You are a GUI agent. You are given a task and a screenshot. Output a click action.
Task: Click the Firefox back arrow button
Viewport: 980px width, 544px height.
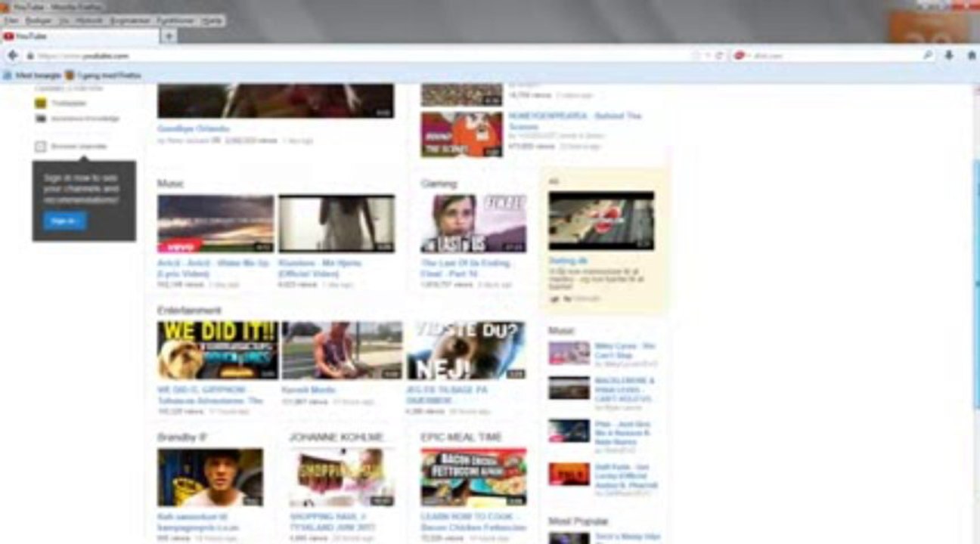12,55
